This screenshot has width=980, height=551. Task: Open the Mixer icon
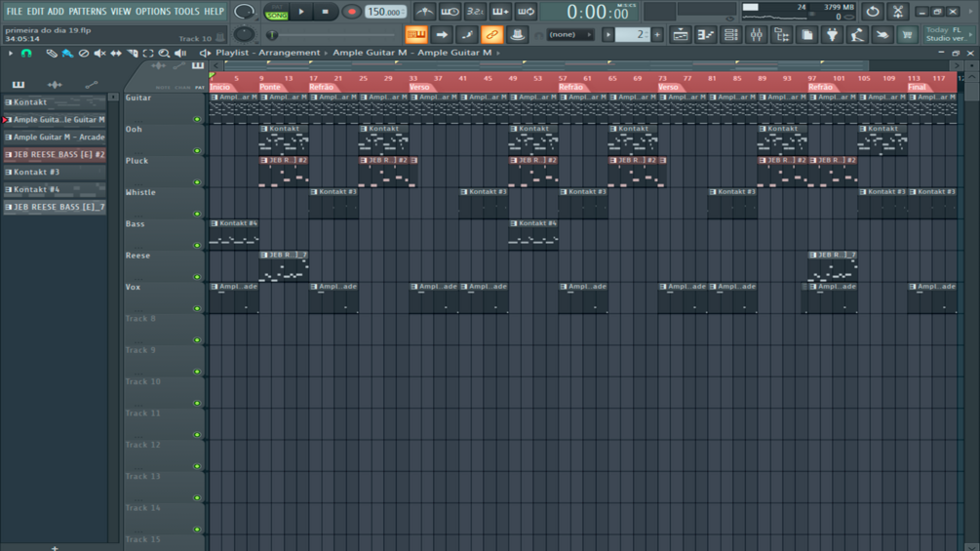pyautogui.click(x=757, y=35)
